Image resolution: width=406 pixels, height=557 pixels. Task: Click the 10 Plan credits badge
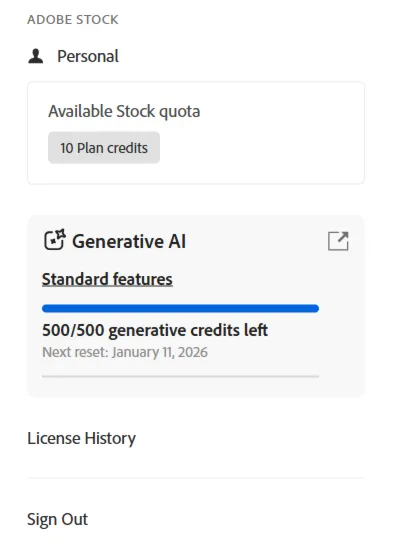click(x=104, y=148)
